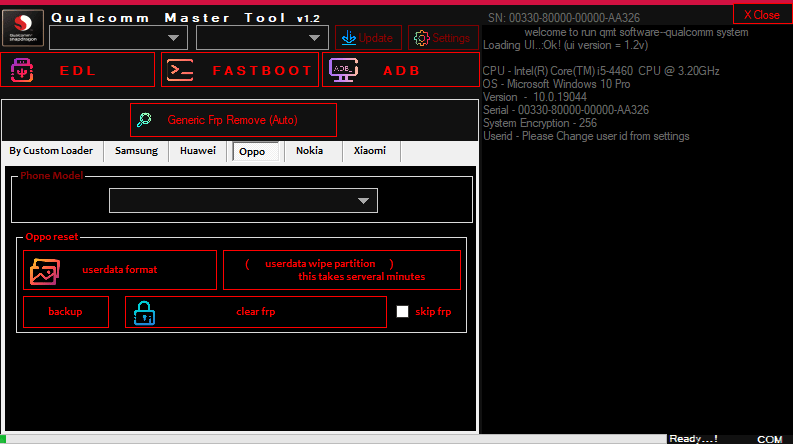
Task: Click the COM status label
Action: pos(770,439)
